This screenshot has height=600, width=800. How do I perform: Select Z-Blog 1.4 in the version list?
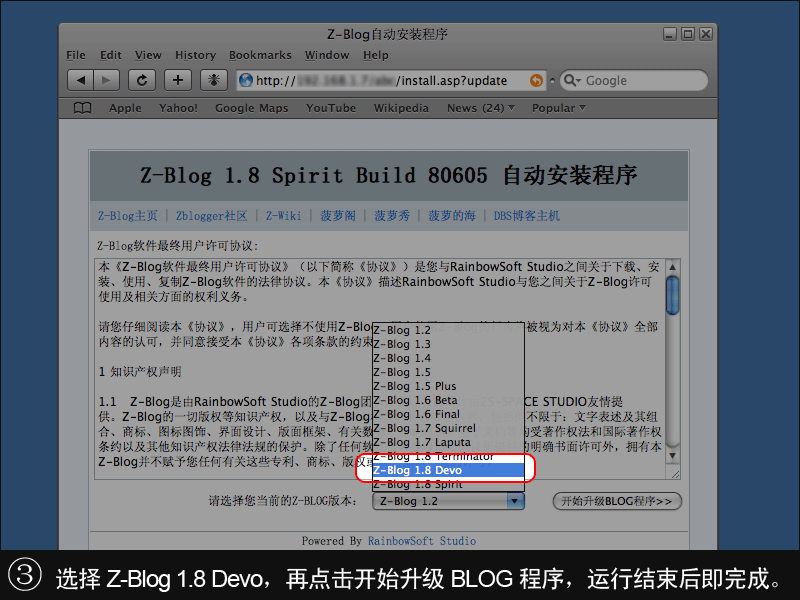[x=448, y=358]
